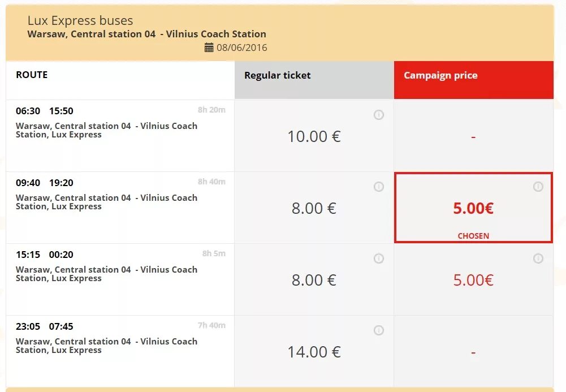Click the 23:05 07:45 route row
This screenshot has height=392, width=566.
[120, 351]
